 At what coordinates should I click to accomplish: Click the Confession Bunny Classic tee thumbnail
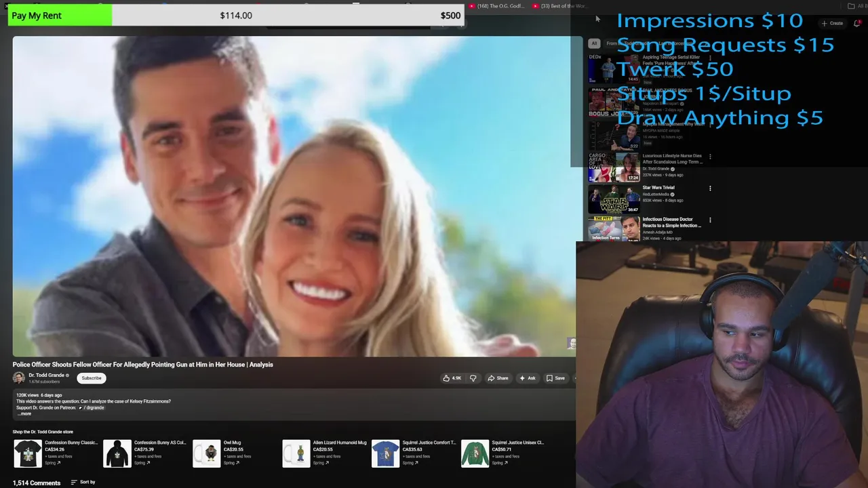pyautogui.click(x=28, y=453)
